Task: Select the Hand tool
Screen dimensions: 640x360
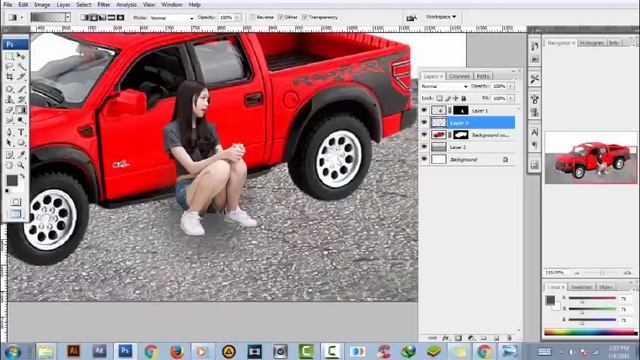Action: [9, 165]
